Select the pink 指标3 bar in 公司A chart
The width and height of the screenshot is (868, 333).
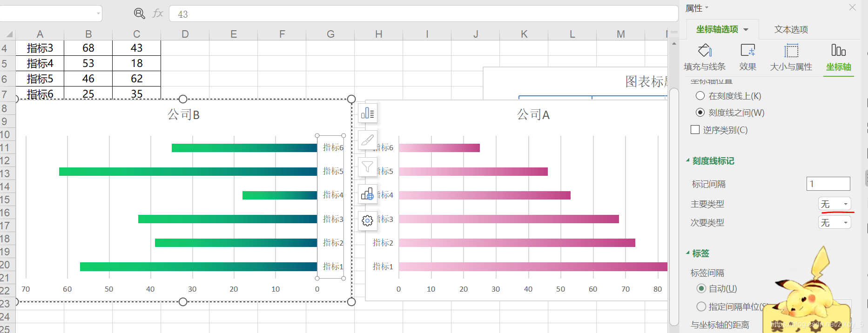click(x=509, y=219)
